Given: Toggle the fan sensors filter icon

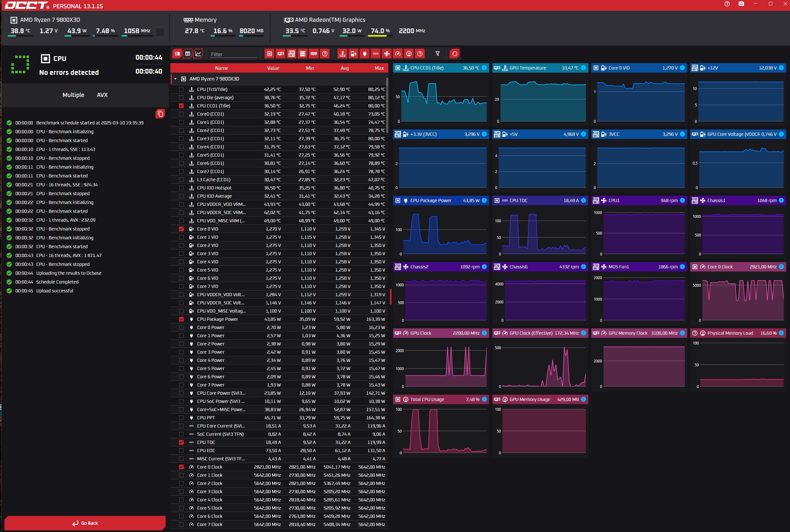Looking at the screenshot, I should click(387, 54).
